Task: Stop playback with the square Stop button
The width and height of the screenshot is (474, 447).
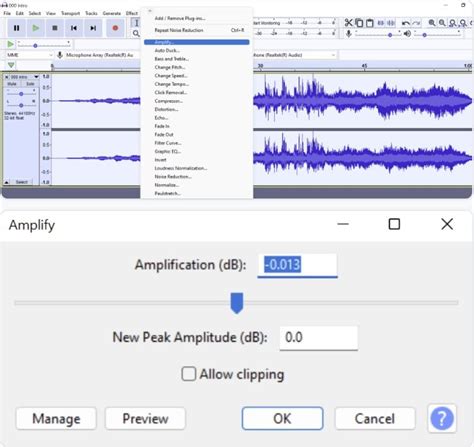Action: tap(55, 28)
